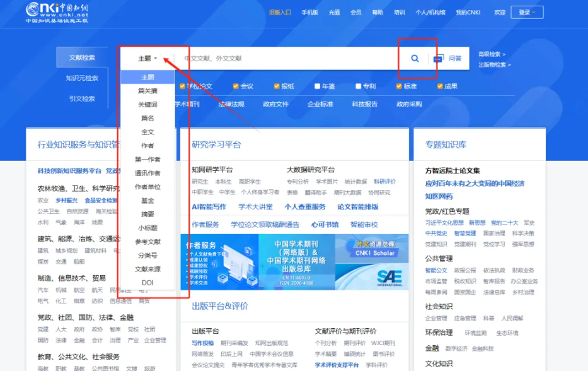The height and width of the screenshot is (371, 588).
Task: Enable the 年鉴 checkbox
Action: tap(317, 86)
